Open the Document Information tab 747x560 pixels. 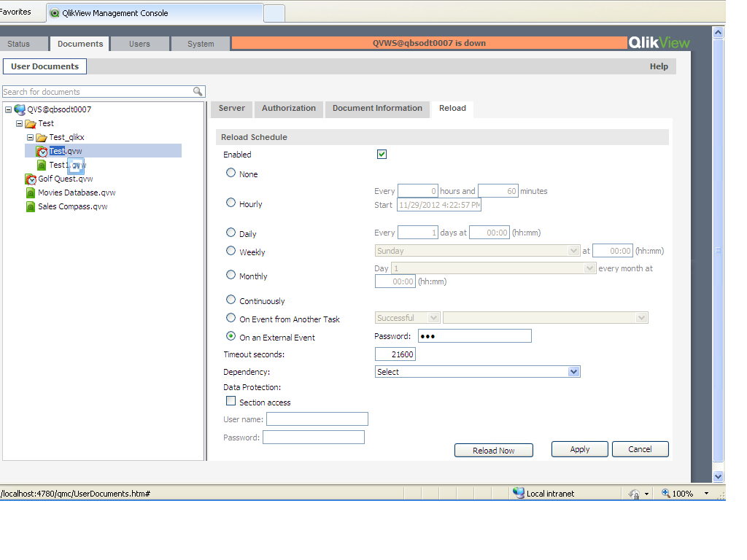point(377,109)
